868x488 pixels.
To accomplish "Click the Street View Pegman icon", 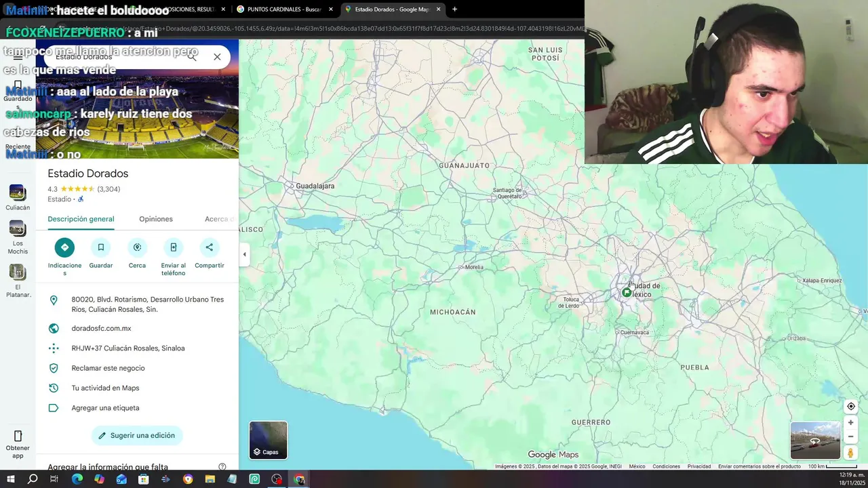I will pos(851,453).
